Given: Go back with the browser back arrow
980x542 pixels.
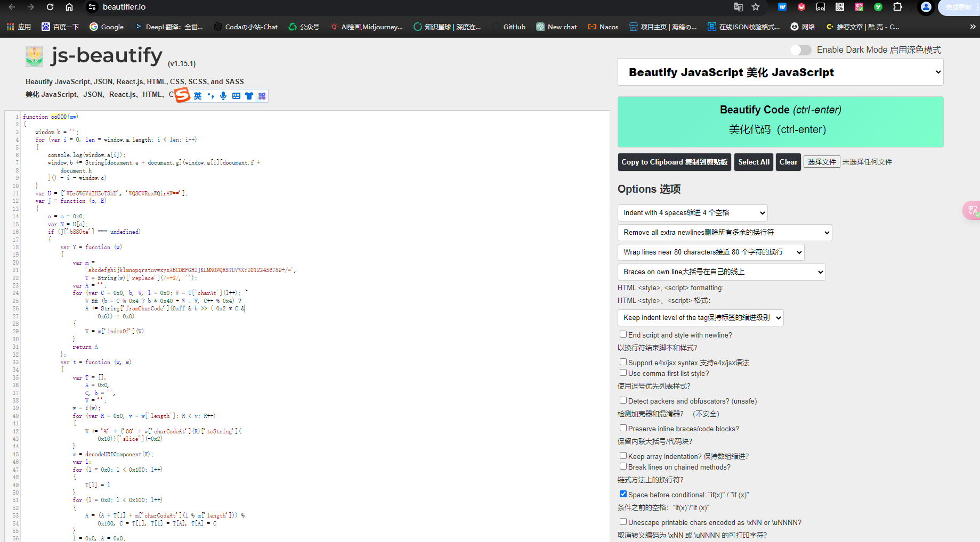Looking at the screenshot, I should tap(12, 7).
